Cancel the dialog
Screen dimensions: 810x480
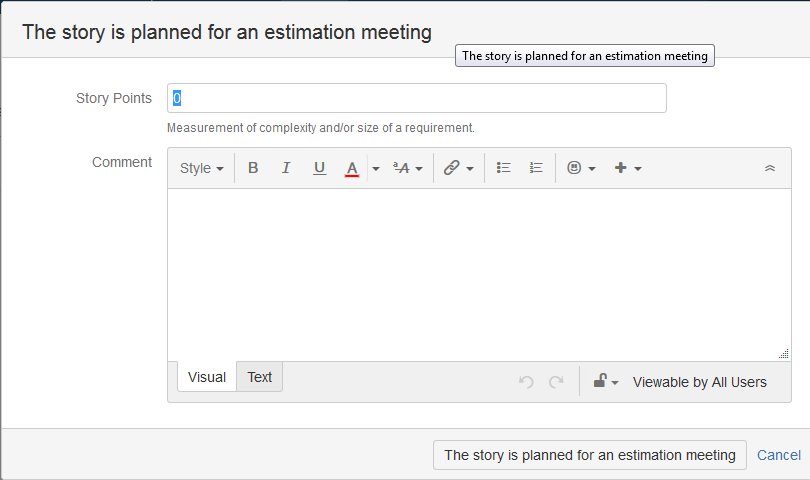(x=778, y=455)
